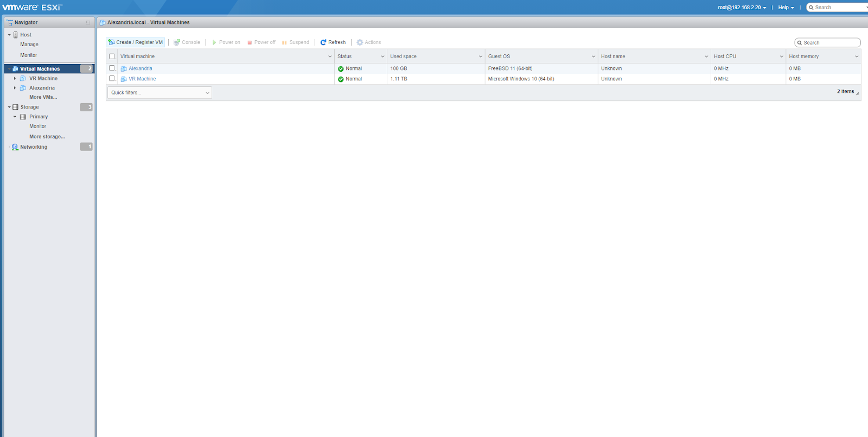The height and width of the screenshot is (437, 868).
Task: Click the Alexandria VM icon in Navigator tree
Action: click(x=23, y=88)
